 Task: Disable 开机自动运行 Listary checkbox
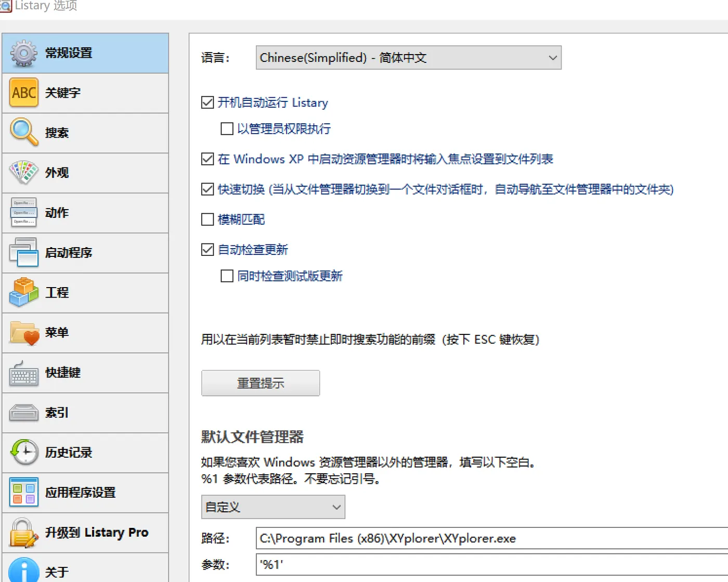tap(207, 102)
